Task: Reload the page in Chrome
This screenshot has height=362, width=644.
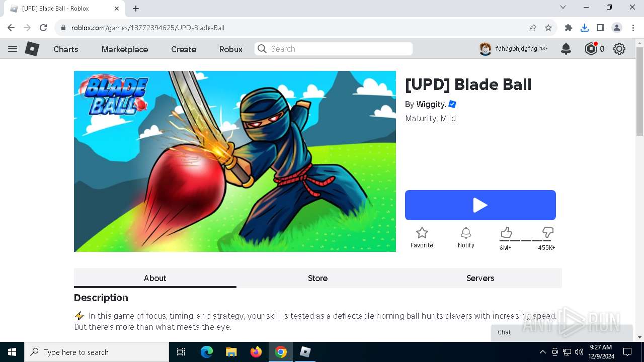Action: [x=43, y=28]
